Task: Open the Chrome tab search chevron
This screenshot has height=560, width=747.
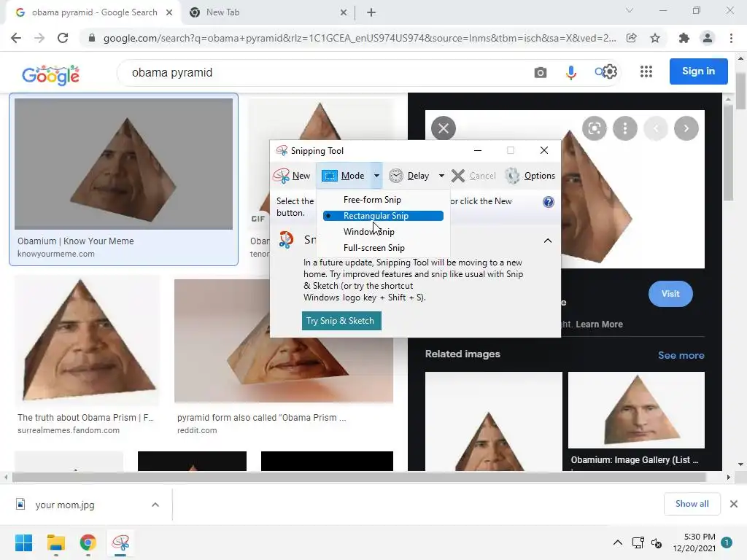Action: [630, 10]
